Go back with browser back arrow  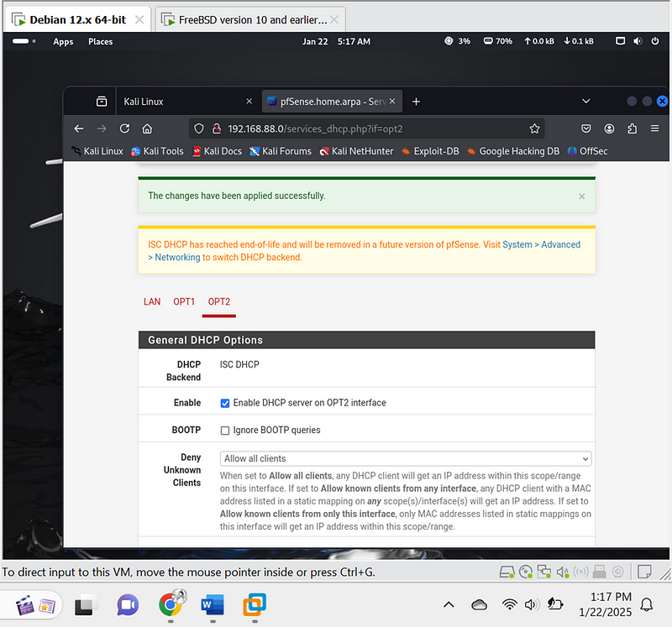(79, 128)
